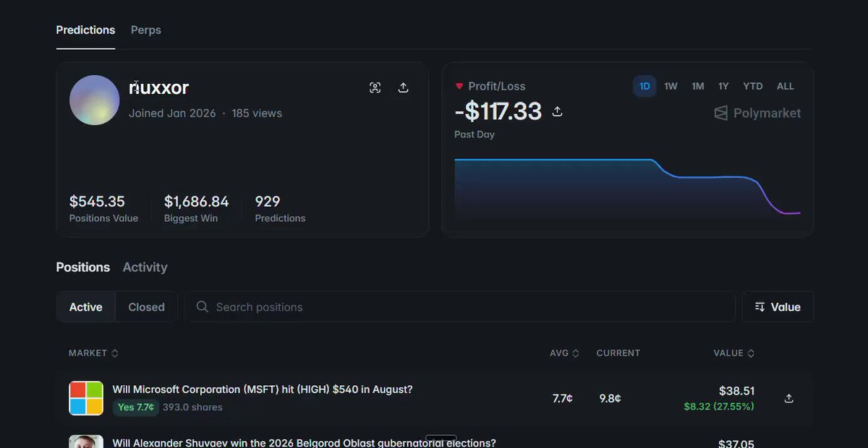This screenshot has width=868, height=448.
Task: Sort positions by the VALUE column
Action: (x=734, y=353)
